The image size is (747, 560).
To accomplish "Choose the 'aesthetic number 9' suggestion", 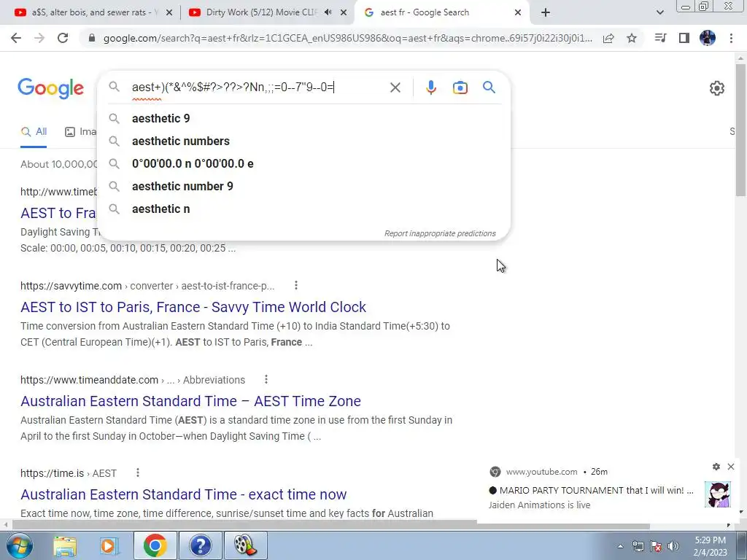I will click(x=303, y=186).
